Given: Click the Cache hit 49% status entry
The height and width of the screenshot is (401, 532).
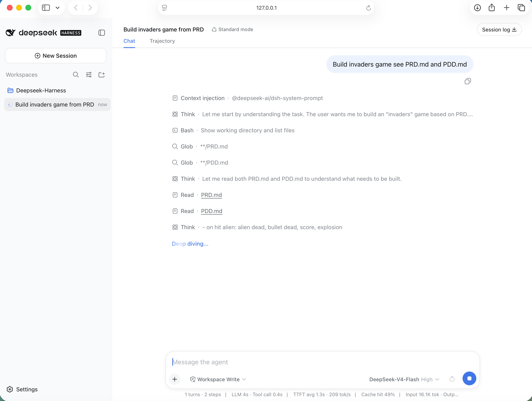Looking at the screenshot, I should (x=378, y=395).
